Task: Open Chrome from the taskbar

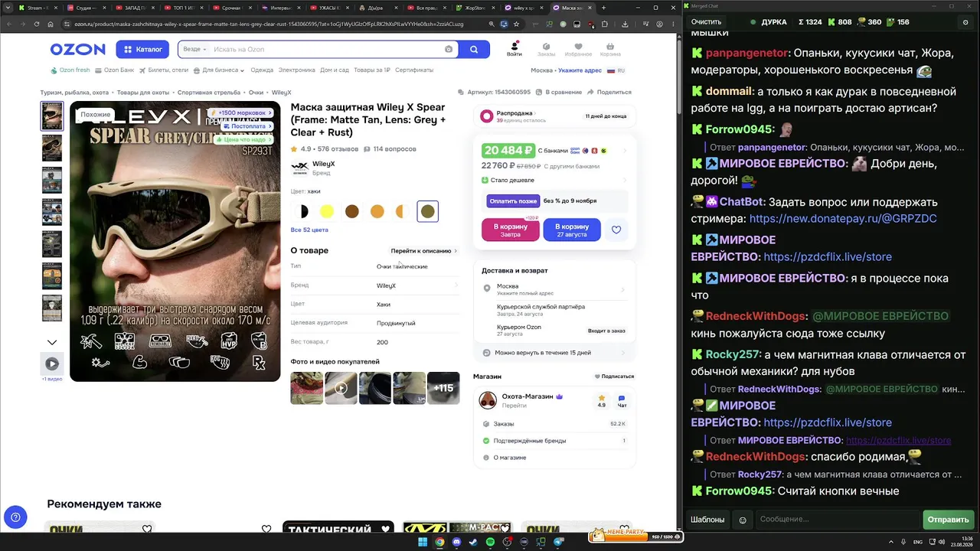Action: point(439,543)
